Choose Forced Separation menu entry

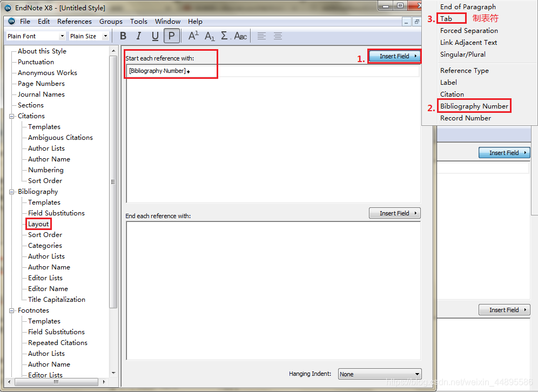(x=469, y=31)
